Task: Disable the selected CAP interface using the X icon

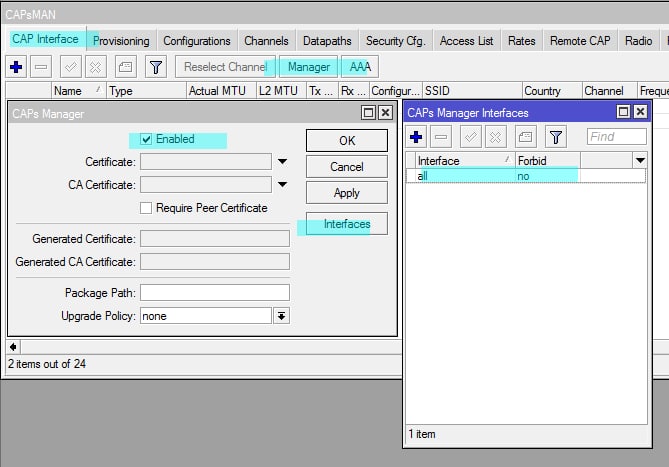Action: pos(96,67)
